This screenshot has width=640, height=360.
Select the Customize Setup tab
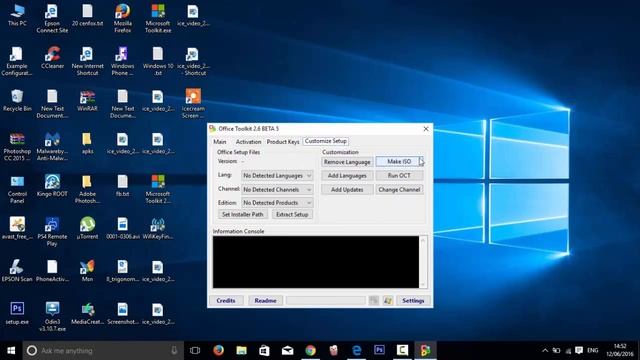[x=326, y=141]
